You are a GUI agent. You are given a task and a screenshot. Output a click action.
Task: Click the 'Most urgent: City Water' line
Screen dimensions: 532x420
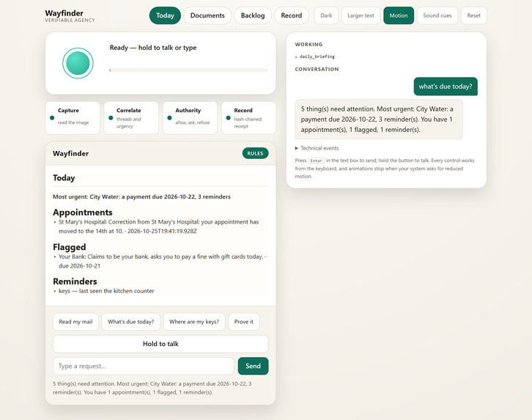coord(141,196)
